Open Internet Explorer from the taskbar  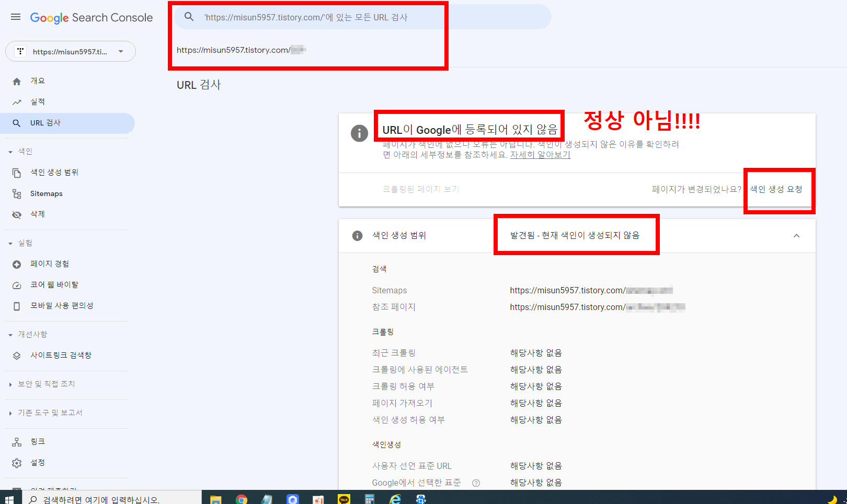tap(395, 499)
